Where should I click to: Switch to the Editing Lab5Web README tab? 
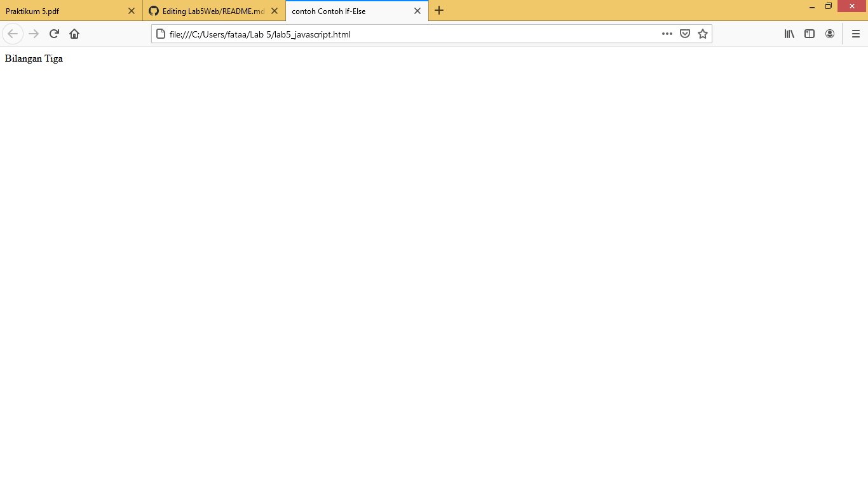[x=210, y=11]
